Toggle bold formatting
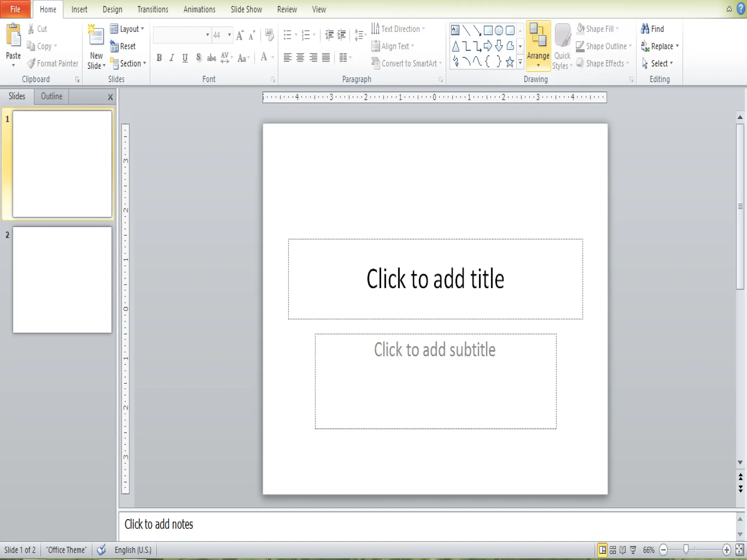747x560 pixels. pos(159,58)
